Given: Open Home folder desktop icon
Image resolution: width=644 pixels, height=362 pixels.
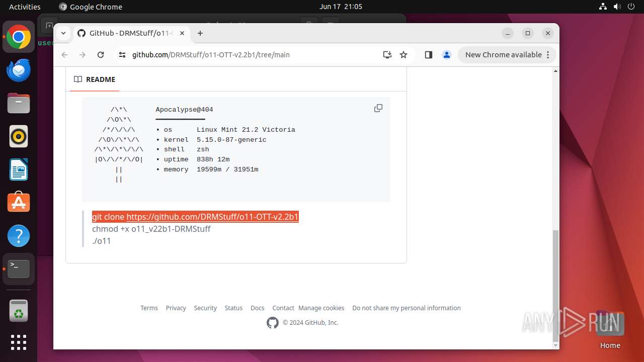Looking at the screenshot, I should click(x=610, y=329).
